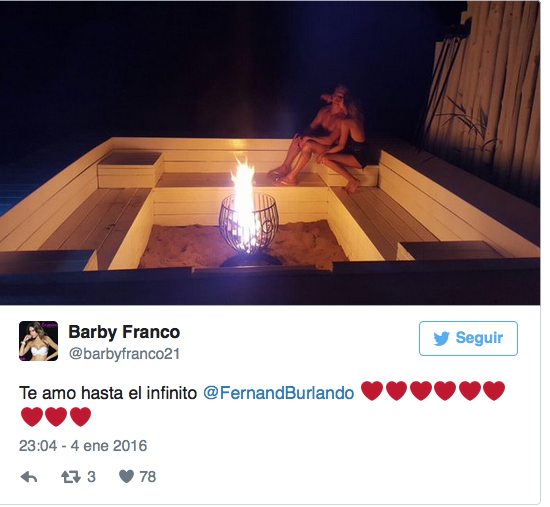Click the sixth heart emoji on first line
This screenshot has height=507, width=550.
(x=494, y=391)
